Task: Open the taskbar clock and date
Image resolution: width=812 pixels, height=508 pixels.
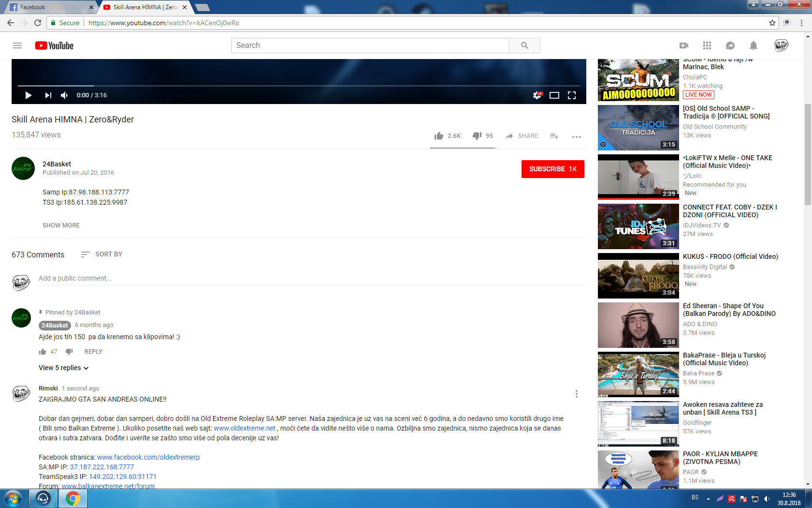Action: [789, 499]
